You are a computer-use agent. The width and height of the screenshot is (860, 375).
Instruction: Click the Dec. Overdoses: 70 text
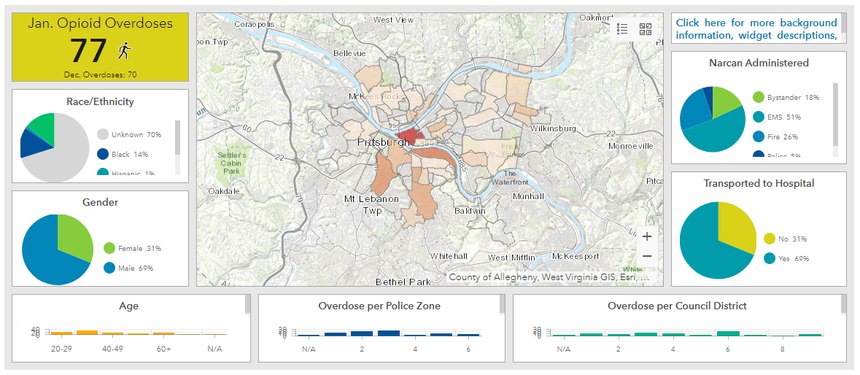pyautogui.click(x=100, y=75)
